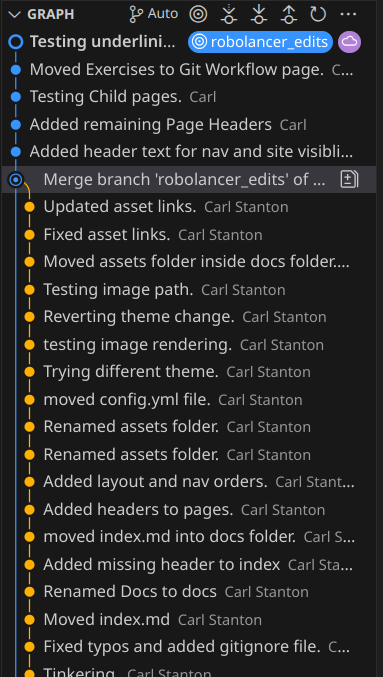Viewport: 383px width, 677px height.
Task: Click the go to current history item target icon
Action: coord(198,14)
